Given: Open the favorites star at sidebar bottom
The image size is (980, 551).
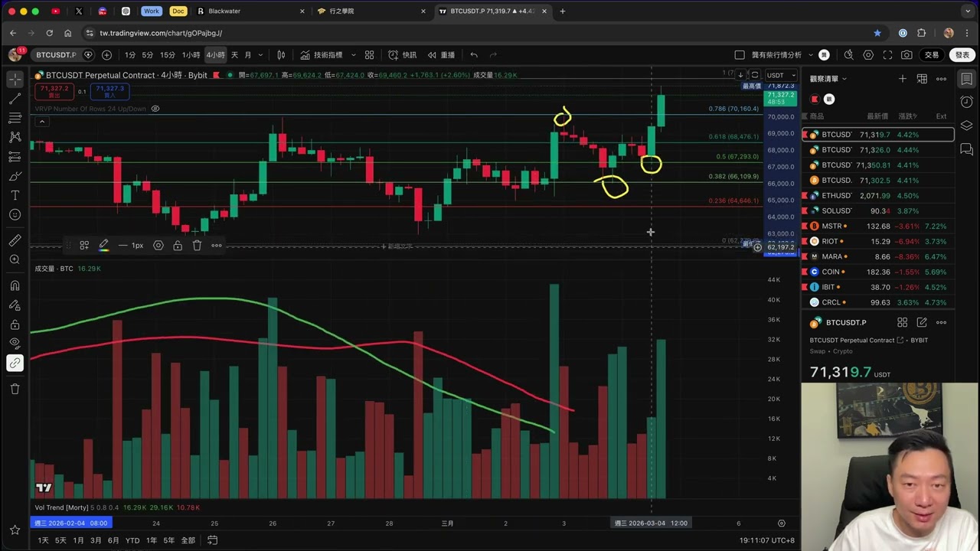Looking at the screenshot, I should click(15, 530).
